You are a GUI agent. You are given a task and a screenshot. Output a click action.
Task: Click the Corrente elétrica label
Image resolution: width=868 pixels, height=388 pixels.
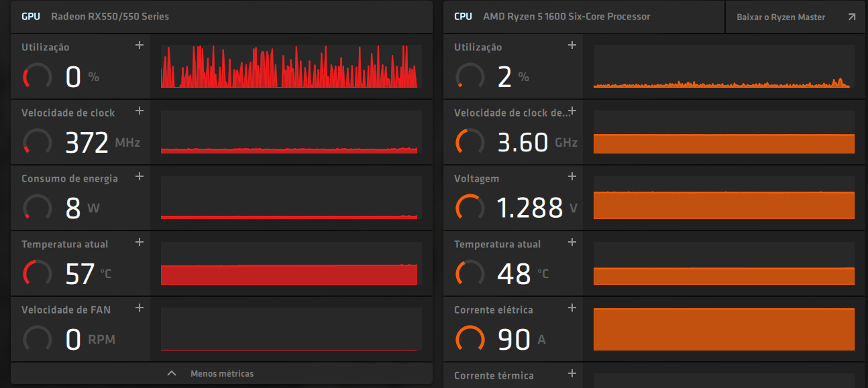(494, 310)
